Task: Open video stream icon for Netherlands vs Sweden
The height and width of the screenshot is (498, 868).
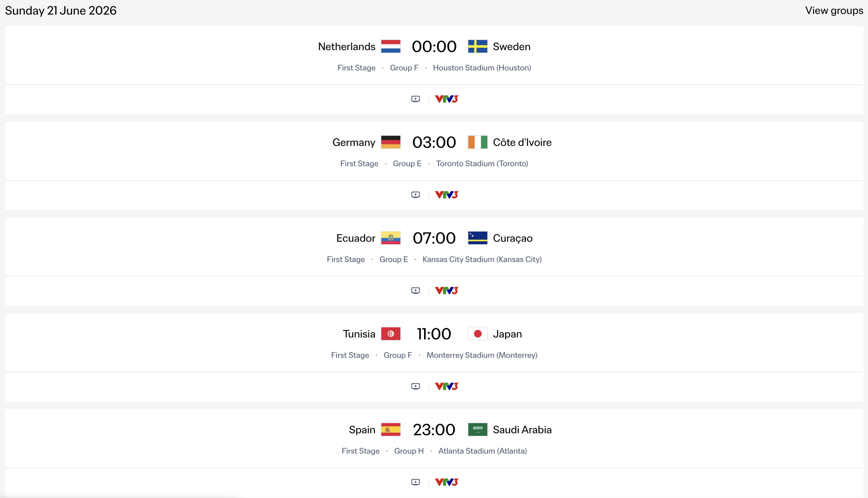Action: [x=415, y=99]
